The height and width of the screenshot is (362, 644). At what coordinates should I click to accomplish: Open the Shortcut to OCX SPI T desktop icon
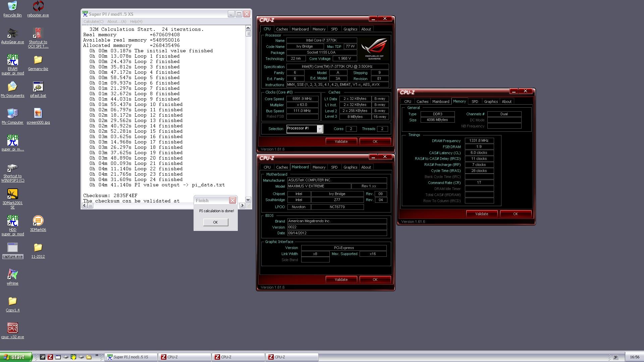(38, 38)
